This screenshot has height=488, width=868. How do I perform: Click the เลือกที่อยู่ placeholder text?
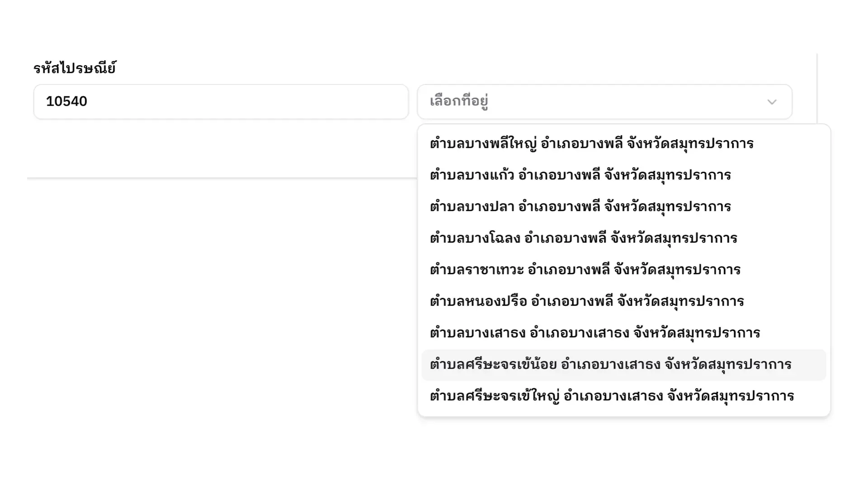(459, 102)
